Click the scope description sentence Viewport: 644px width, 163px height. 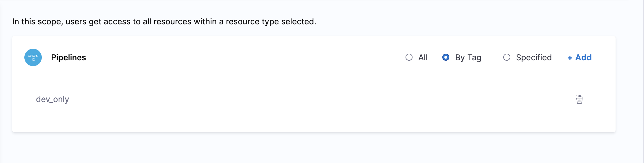[x=164, y=21]
